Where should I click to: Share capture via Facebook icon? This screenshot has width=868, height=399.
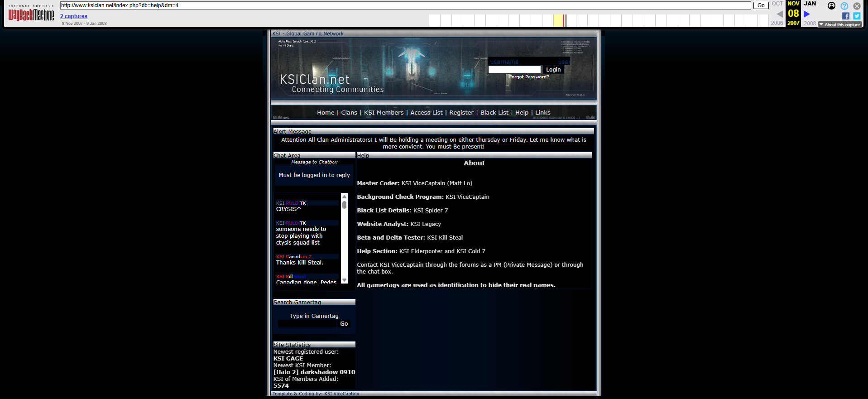(845, 16)
